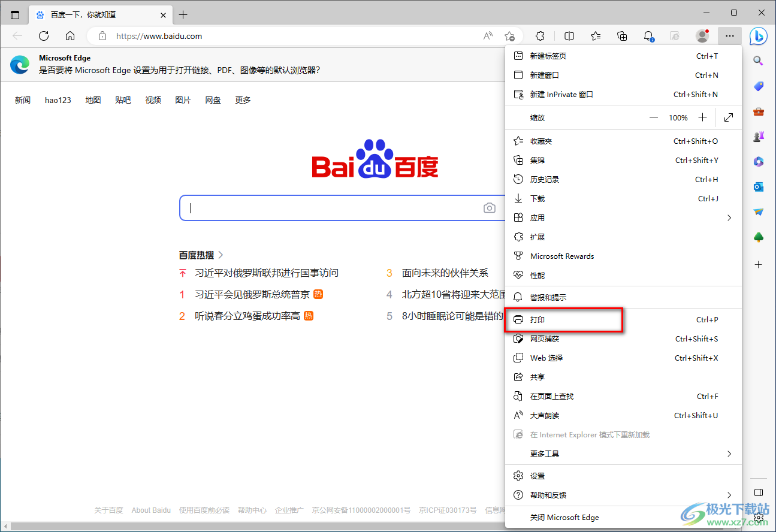Open 历史记录 from the menu
The width and height of the screenshot is (776, 532).
623,179
